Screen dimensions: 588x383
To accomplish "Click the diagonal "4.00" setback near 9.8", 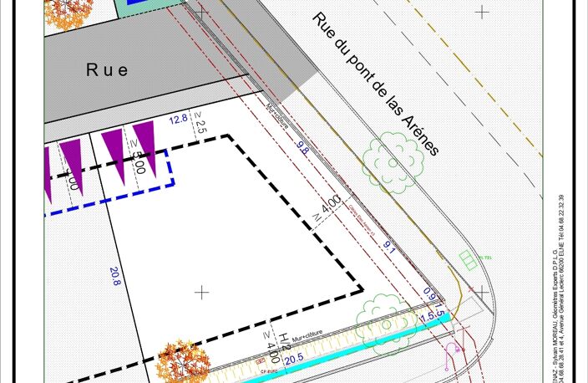I will pyautogui.click(x=332, y=203).
